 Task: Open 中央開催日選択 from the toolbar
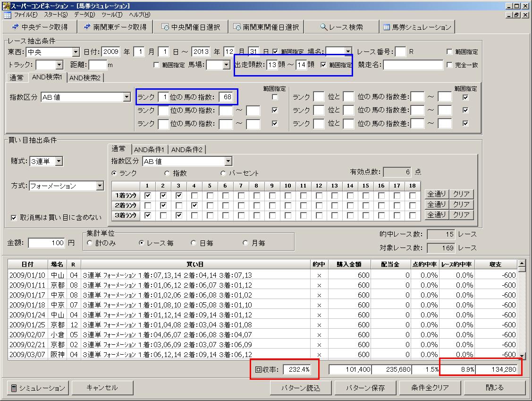click(190, 27)
